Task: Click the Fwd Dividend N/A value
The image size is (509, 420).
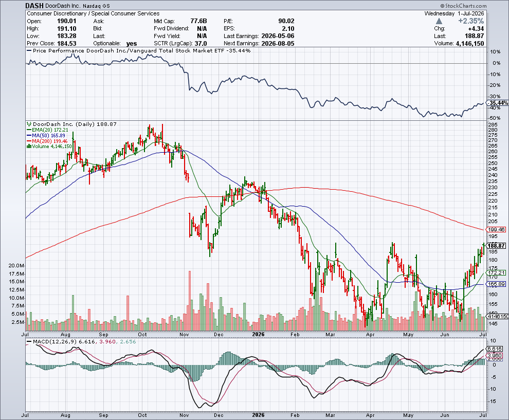Action: [x=202, y=29]
